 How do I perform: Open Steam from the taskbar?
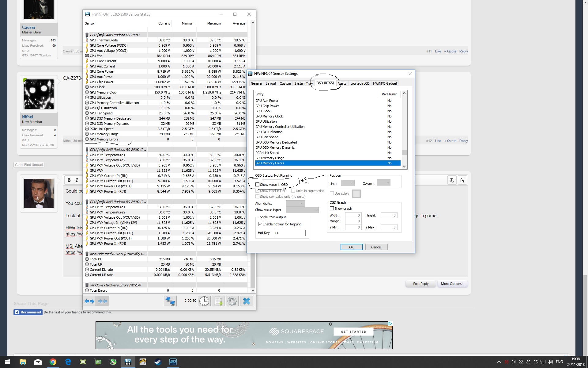click(158, 362)
